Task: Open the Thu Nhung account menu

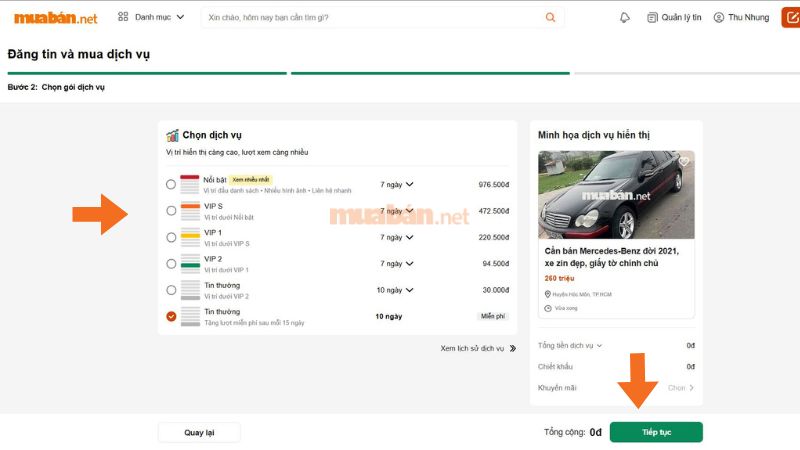Action: pyautogui.click(x=749, y=17)
